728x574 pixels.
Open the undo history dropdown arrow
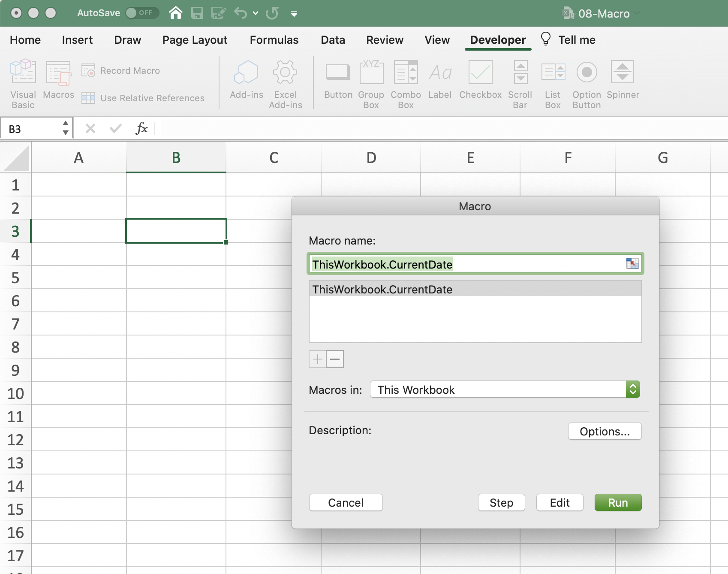pyautogui.click(x=256, y=13)
